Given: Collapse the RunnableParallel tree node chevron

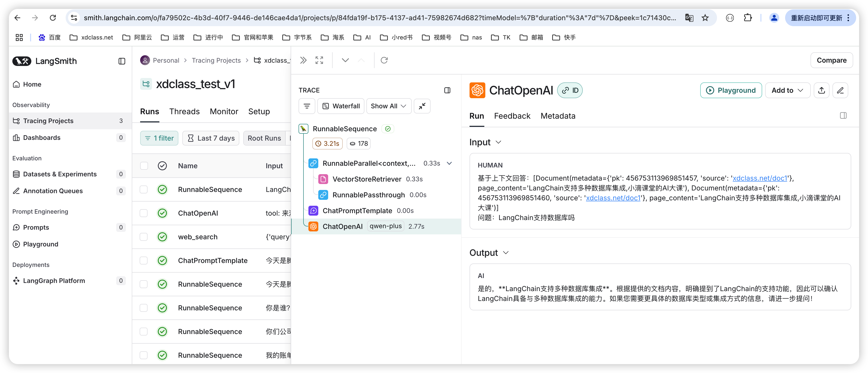Looking at the screenshot, I should coord(449,163).
